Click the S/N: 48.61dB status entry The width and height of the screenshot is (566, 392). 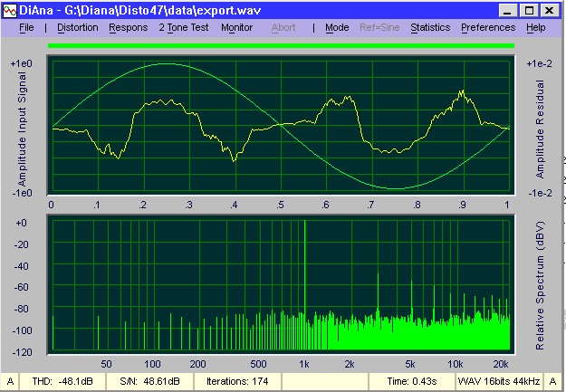(149, 381)
